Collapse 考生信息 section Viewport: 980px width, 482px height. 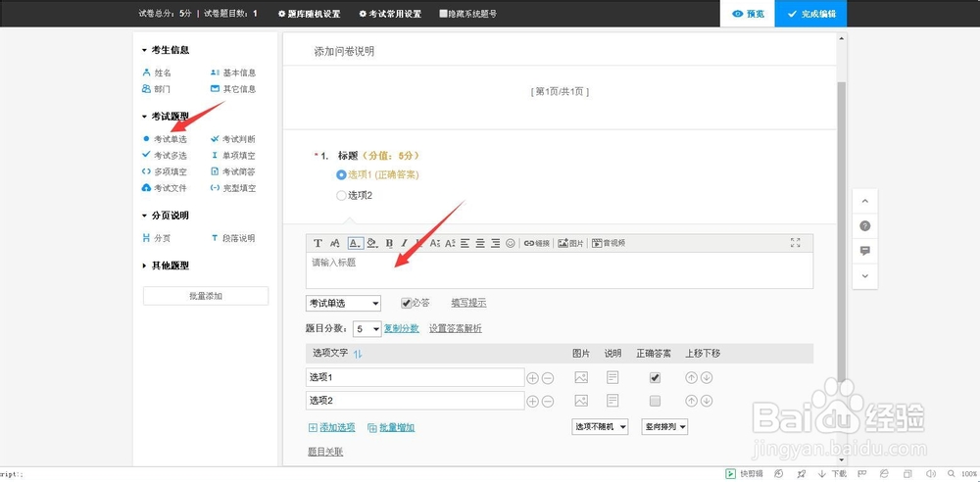pos(165,49)
